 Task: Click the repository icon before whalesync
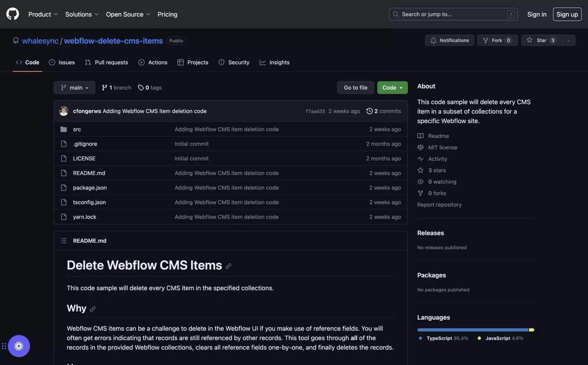tap(16, 41)
